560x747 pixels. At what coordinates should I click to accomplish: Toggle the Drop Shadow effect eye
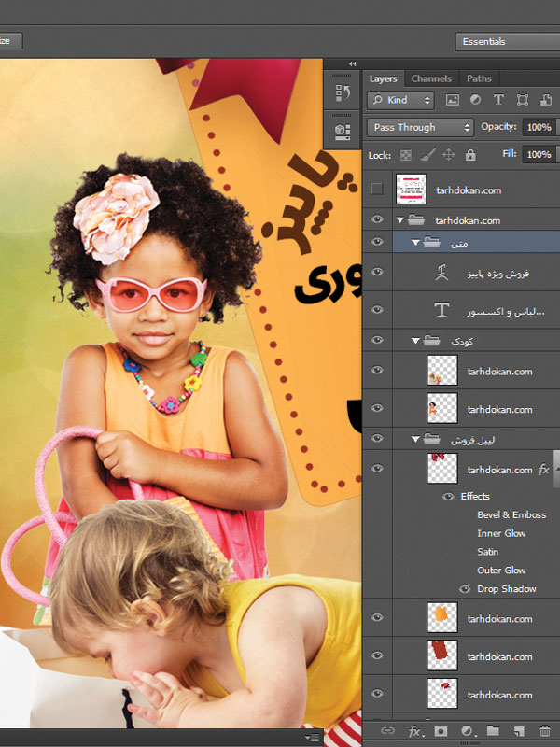click(x=464, y=589)
